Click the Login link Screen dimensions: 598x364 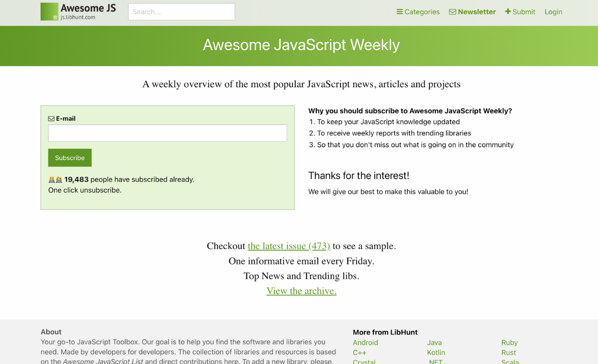[553, 12]
